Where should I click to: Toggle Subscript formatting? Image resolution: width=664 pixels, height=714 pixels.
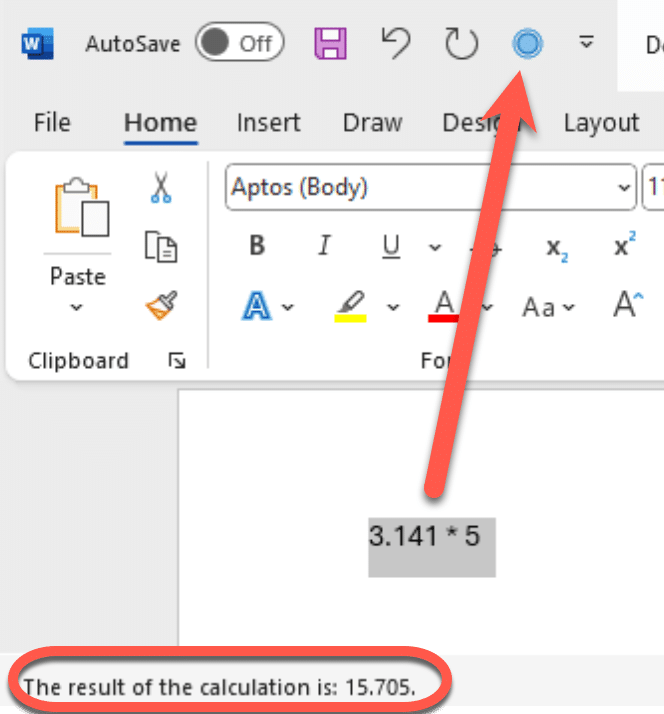[557, 249]
